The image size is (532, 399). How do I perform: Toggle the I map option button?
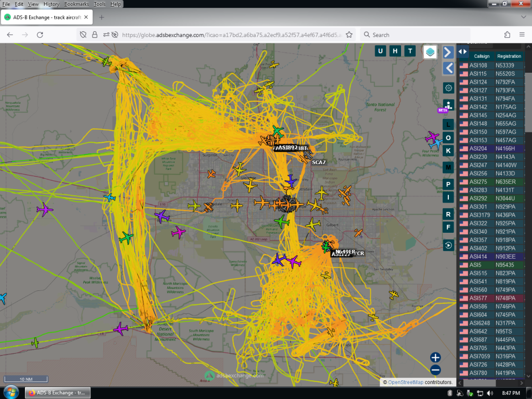[448, 197]
